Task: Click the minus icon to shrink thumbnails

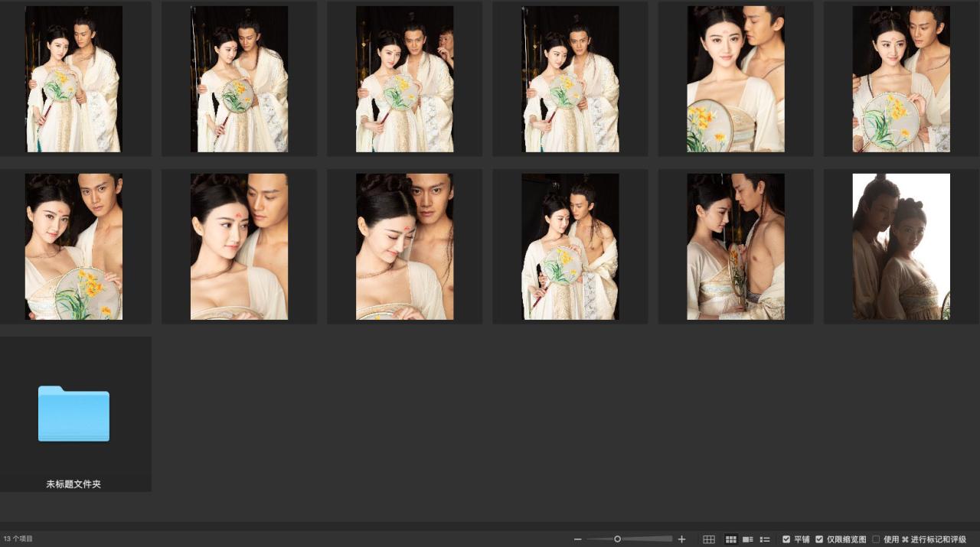Action: [x=578, y=539]
